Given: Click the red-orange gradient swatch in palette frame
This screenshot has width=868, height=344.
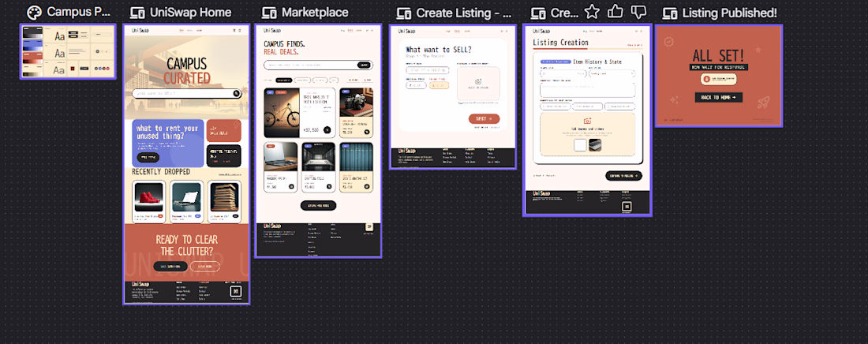Looking at the screenshot, I should tap(34, 58).
